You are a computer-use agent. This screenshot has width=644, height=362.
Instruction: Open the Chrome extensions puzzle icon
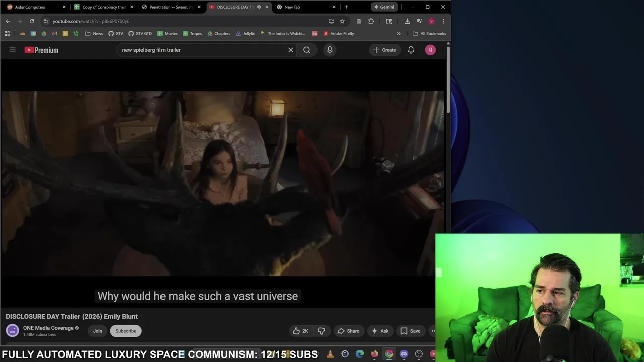(371, 21)
